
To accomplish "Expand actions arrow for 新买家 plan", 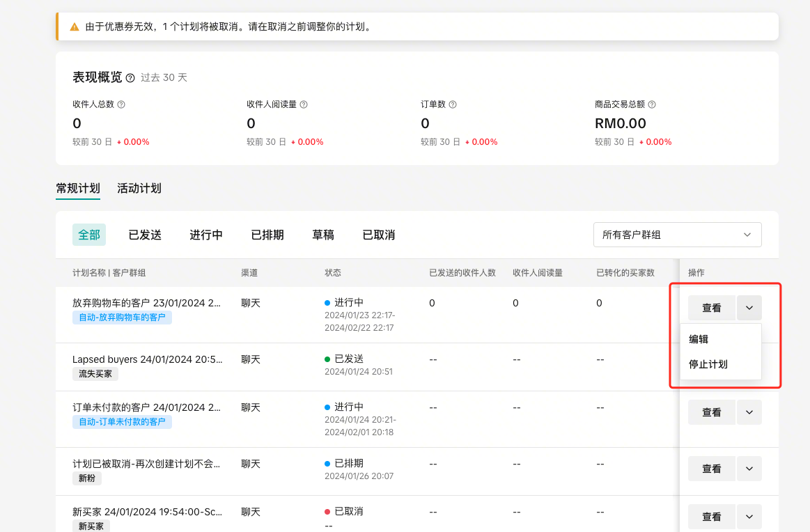I will tap(749, 517).
